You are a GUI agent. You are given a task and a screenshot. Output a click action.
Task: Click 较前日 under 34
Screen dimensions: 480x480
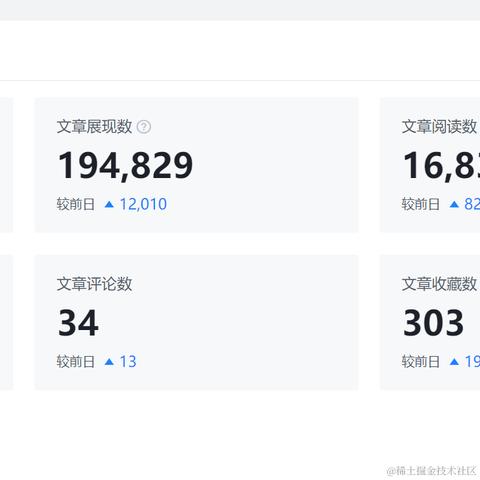(x=76, y=361)
